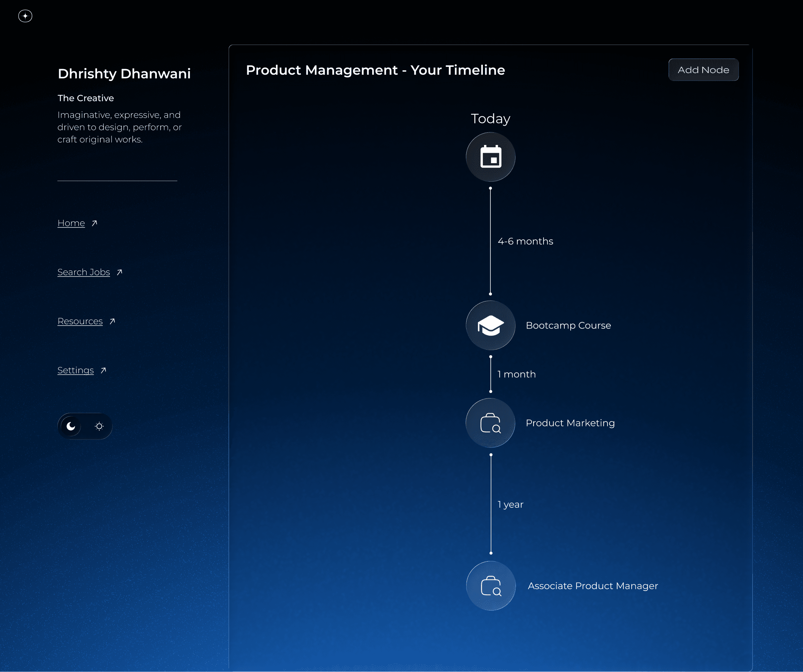Navigate to the Settings link
This screenshot has height=672, width=803.
[76, 371]
